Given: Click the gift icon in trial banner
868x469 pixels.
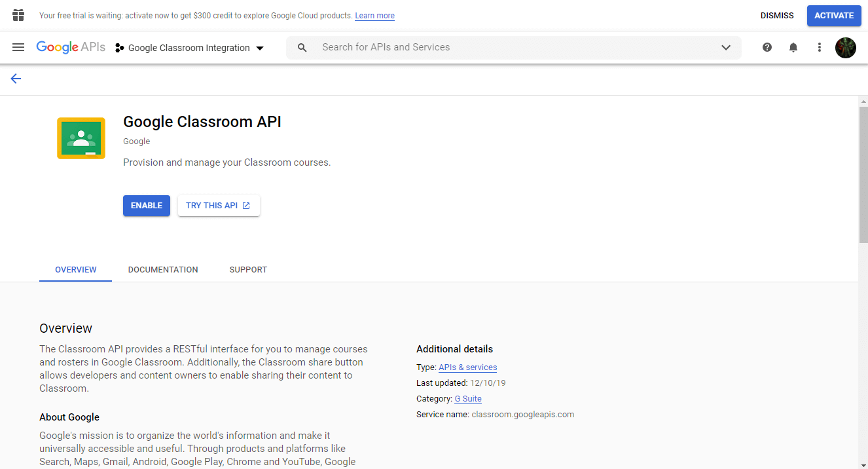Looking at the screenshot, I should (x=18, y=15).
